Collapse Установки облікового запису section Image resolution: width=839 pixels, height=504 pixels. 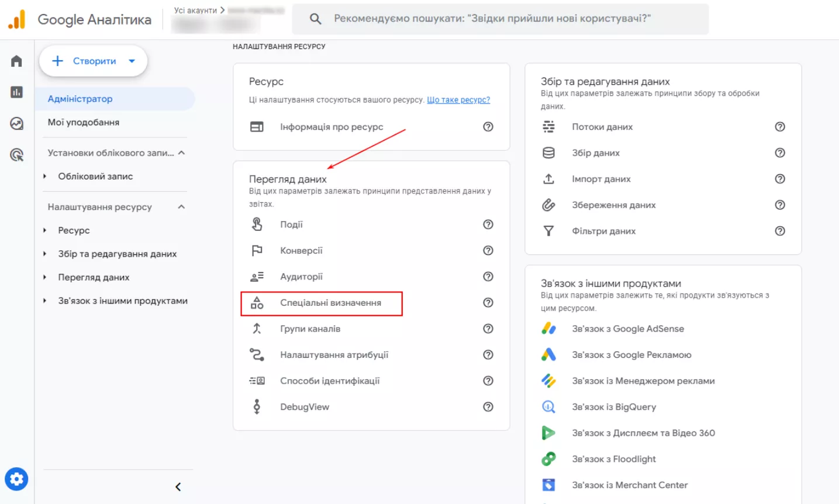(181, 153)
